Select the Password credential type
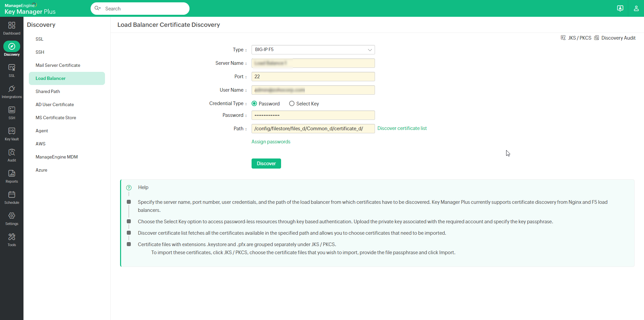 point(254,103)
